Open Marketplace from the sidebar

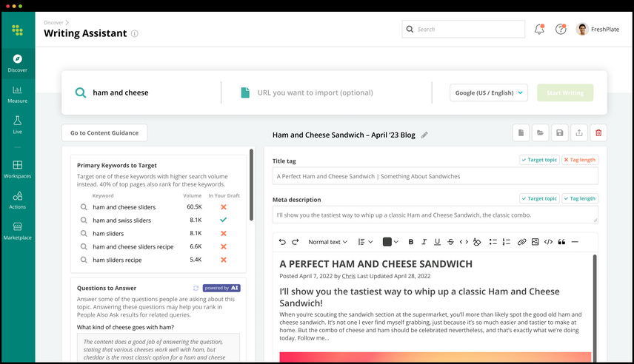17,231
